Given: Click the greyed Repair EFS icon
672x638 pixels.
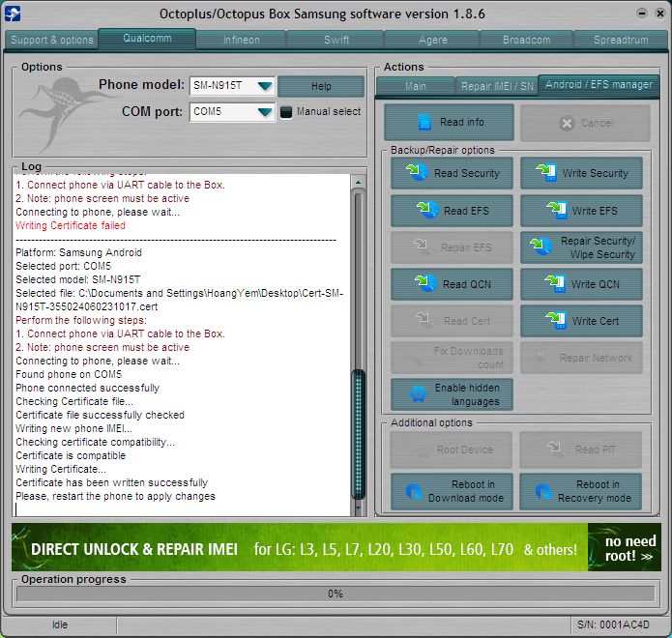Looking at the screenshot, I should point(421,246).
